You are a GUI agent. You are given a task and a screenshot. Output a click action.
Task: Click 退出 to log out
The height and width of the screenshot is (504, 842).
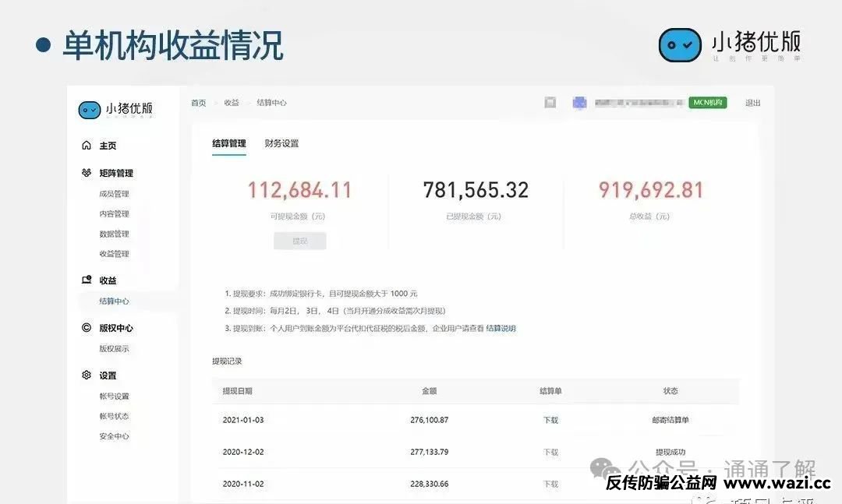(x=752, y=103)
